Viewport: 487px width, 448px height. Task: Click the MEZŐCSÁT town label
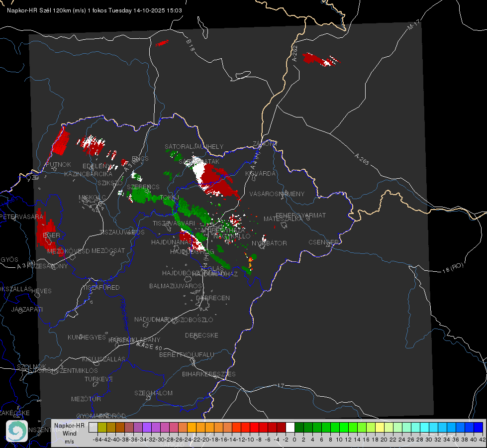(x=108, y=250)
